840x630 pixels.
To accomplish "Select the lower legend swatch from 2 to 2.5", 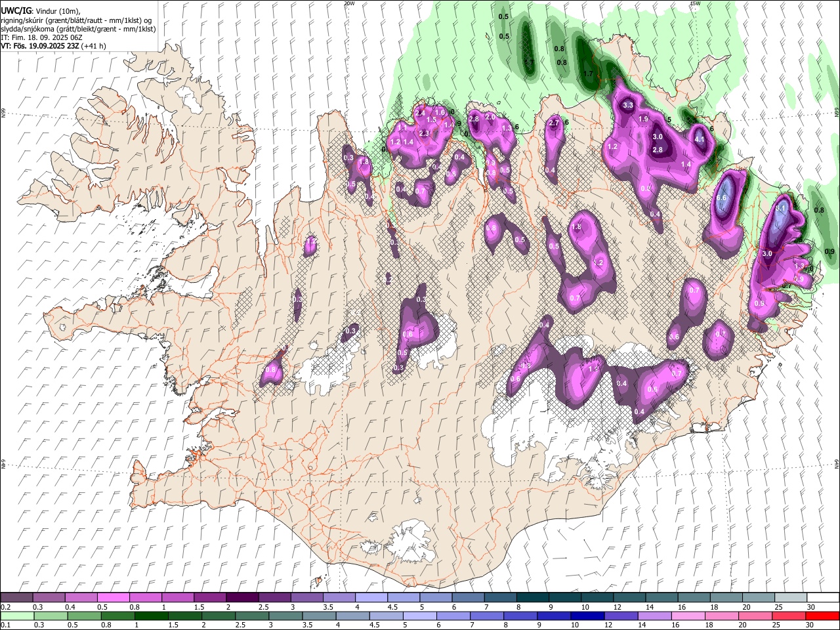I will 218,616.
